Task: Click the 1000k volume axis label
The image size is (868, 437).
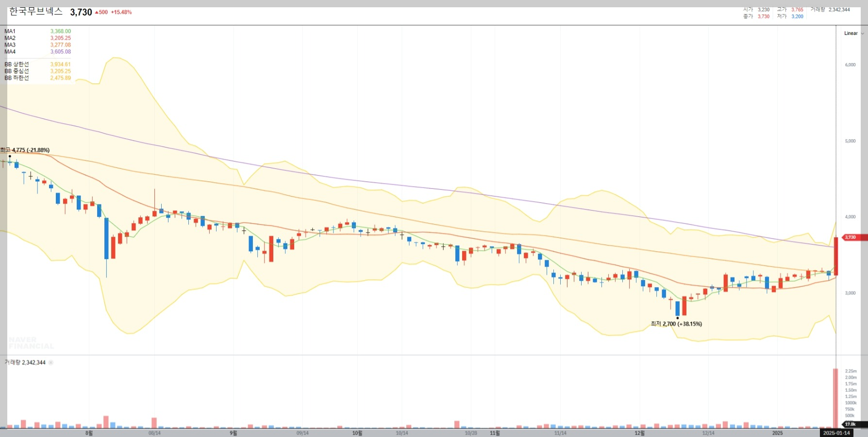Action: (x=851, y=403)
